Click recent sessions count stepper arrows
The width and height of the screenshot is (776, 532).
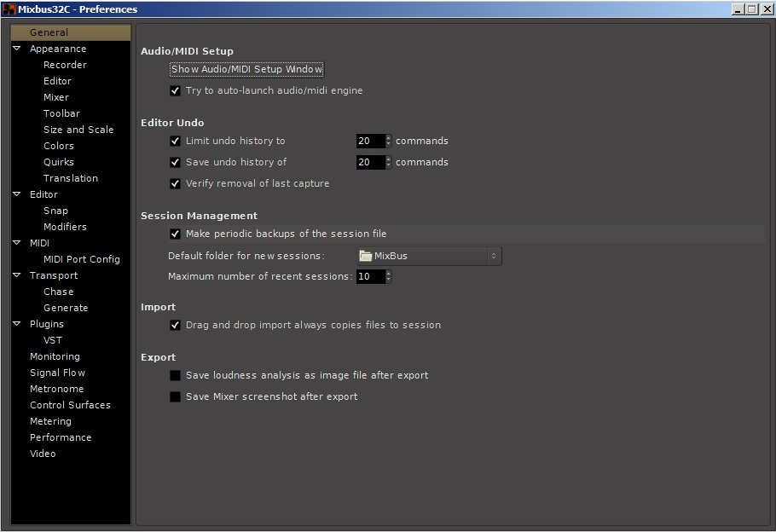pyautogui.click(x=389, y=276)
